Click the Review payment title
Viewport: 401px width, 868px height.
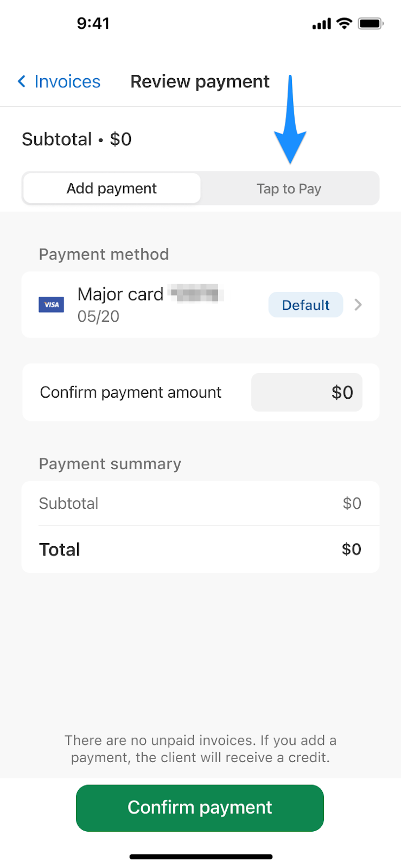(200, 81)
